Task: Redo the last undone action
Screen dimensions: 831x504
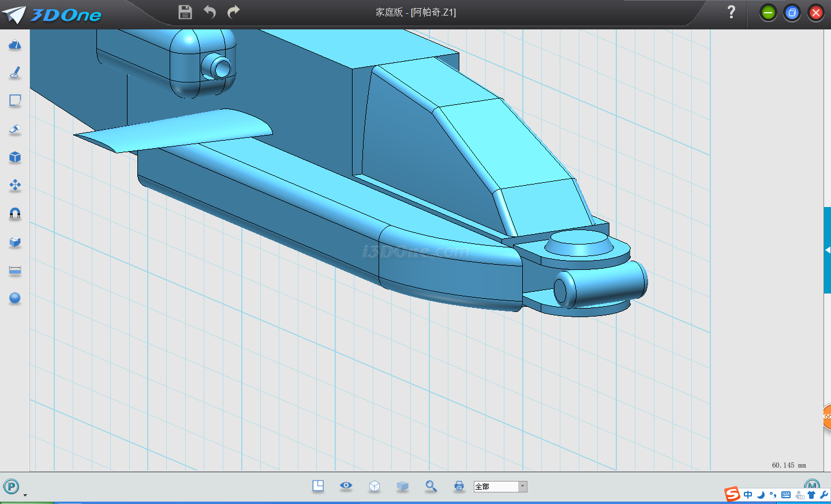Action: point(233,12)
